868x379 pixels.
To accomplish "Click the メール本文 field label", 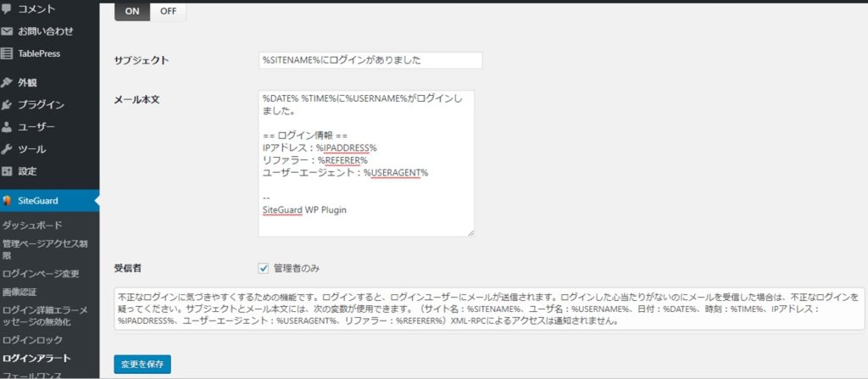I will (x=136, y=99).
